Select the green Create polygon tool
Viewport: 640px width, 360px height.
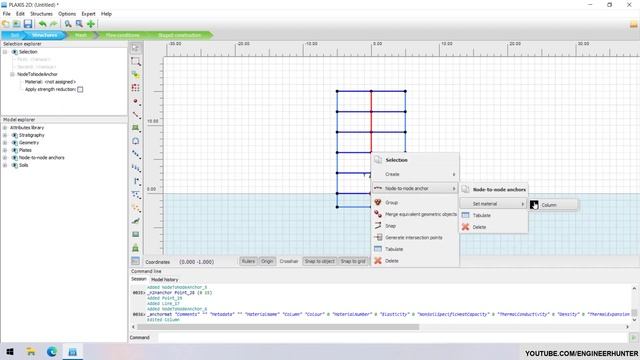click(136, 128)
